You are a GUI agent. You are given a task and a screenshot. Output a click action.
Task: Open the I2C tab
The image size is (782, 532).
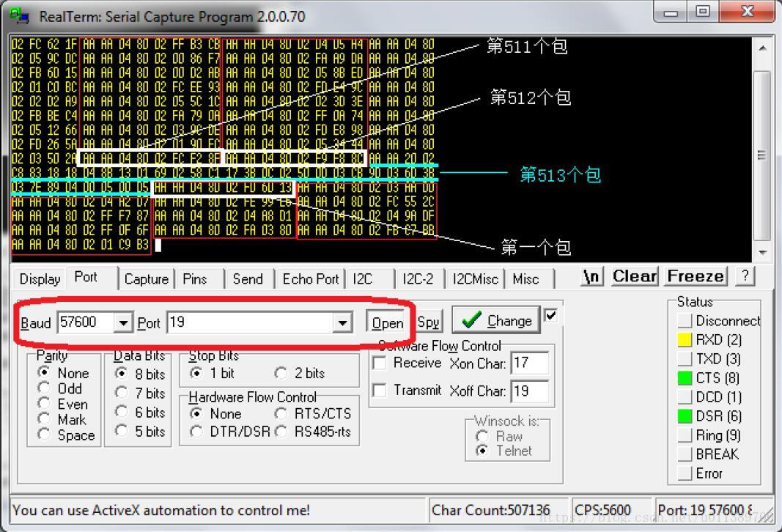click(363, 278)
